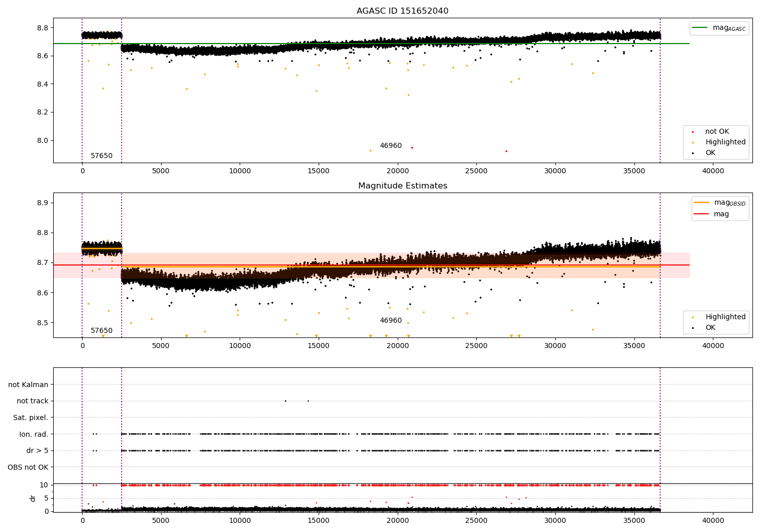Click the 46960 annotation in AGASC plot

(391, 146)
